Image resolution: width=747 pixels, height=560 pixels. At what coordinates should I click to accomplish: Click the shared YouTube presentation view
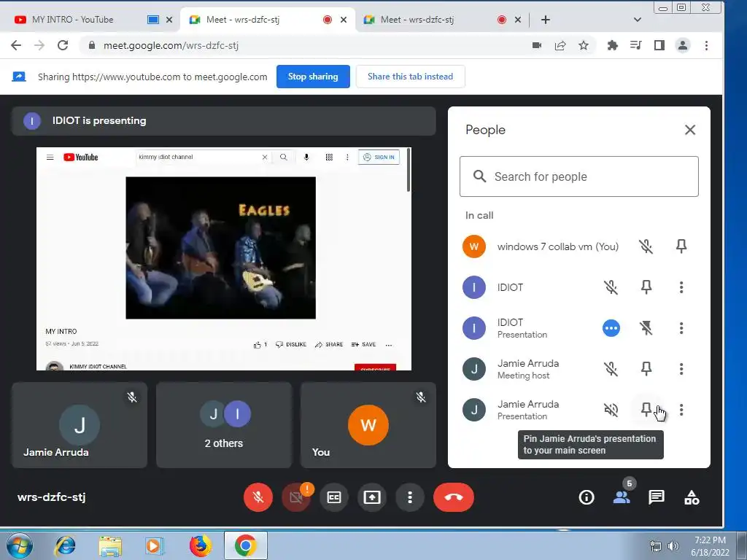[224, 259]
